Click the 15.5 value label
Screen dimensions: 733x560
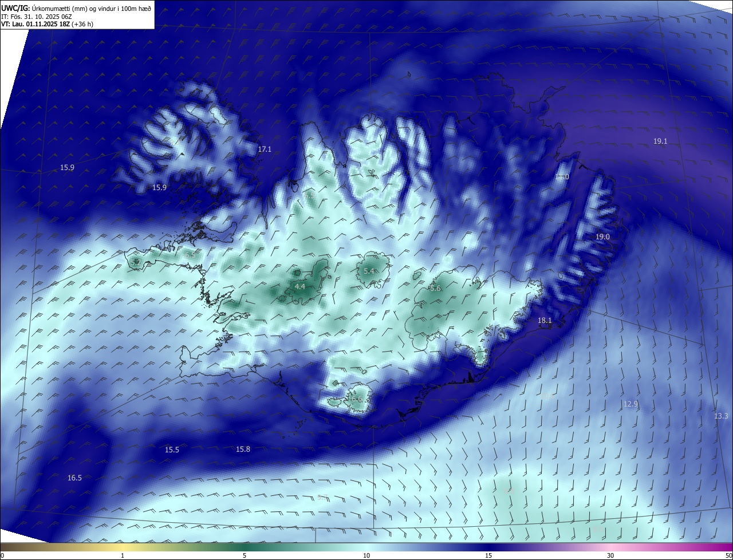[172, 449]
